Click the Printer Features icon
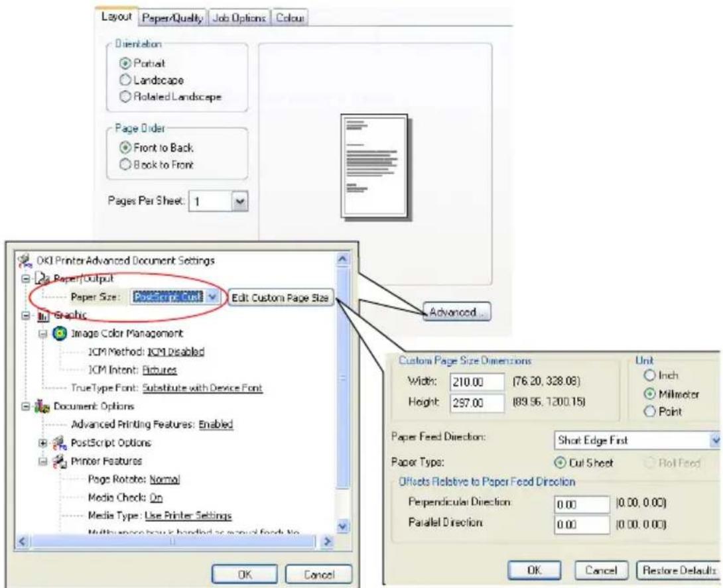The image size is (723, 588). click(60, 461)
